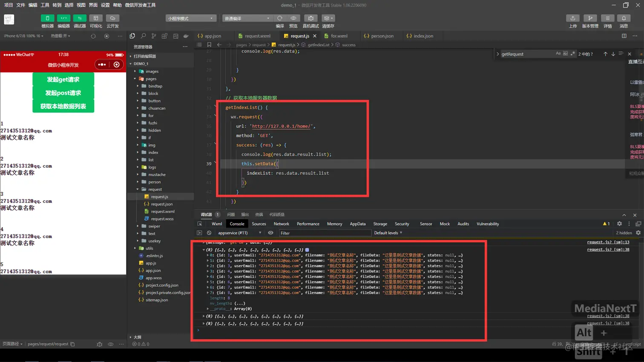Open the 消息 notifications bell
Screen dimensions: 644x362
624,18
